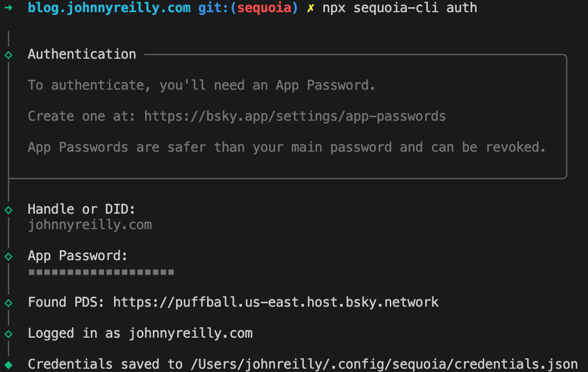Click the yellow dirty-state x marker
Screen dimensions: 588x372
(x=310, y=8)
